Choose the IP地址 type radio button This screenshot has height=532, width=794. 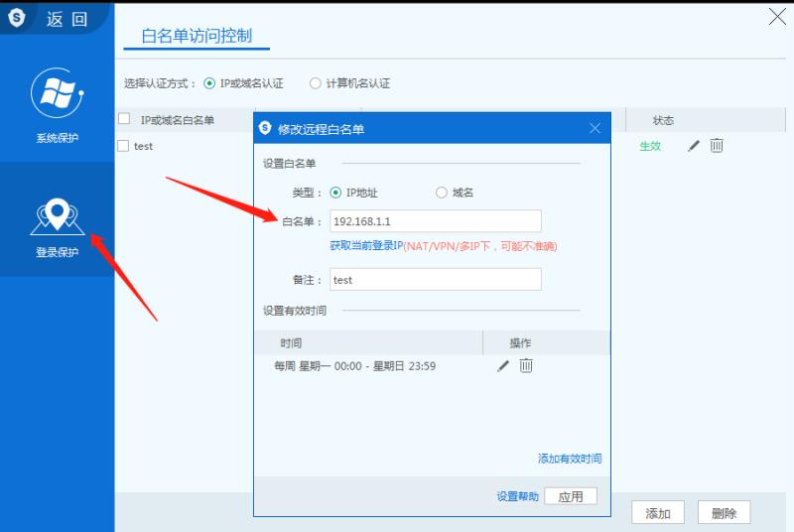click(x=335, y=193)
